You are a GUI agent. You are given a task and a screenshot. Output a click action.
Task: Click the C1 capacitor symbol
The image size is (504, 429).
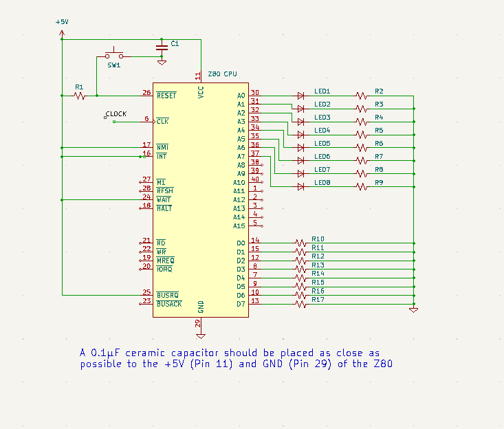[x=162, y=47]
